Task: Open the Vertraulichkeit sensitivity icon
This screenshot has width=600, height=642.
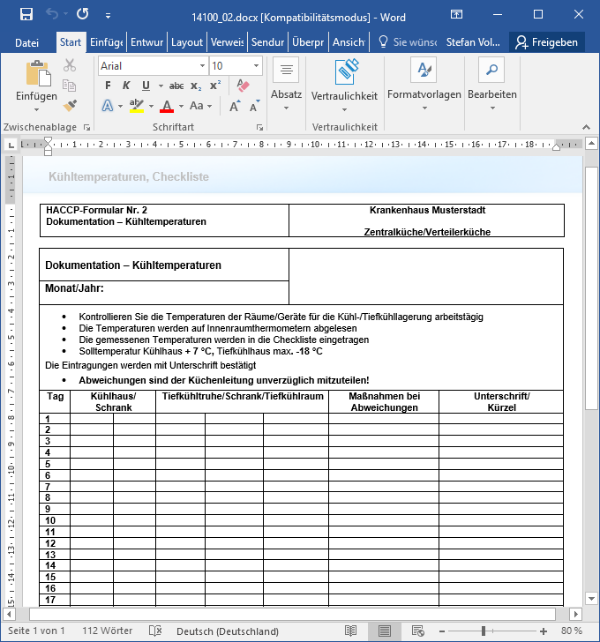Action: click(x=345, y=71)
